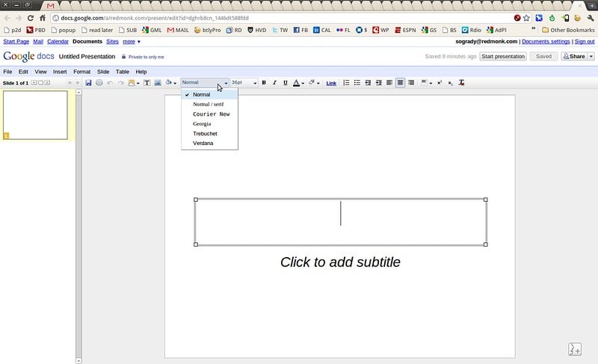Select Verdana in the font menu
The width and height of the screenshot is (598, 364).
pyautogui.click(x=203, y=143)
